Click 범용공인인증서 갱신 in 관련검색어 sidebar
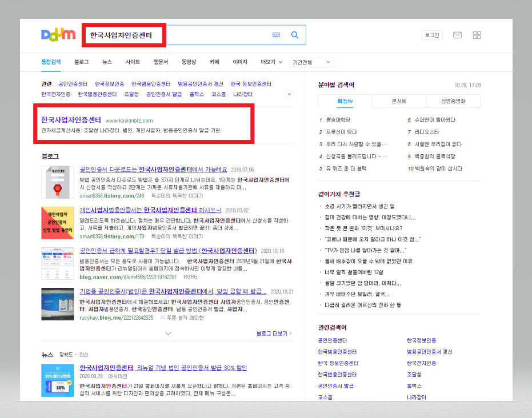532x418 pixels. pos(429,352)
